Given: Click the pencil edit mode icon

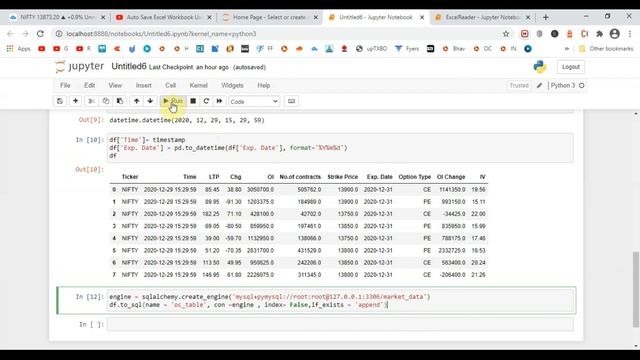Looking at the screenshot, I should pos(539,85).
